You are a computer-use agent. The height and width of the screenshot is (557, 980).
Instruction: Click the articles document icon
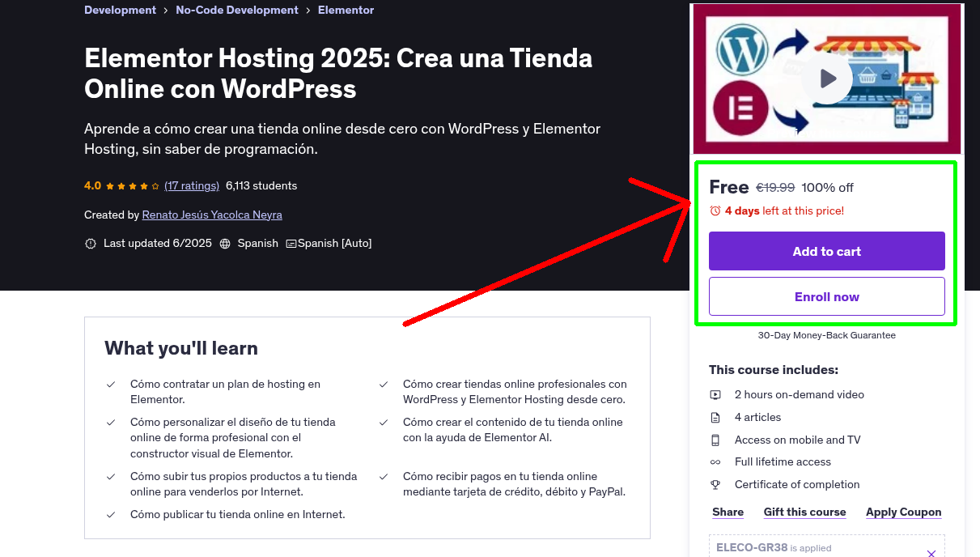point(715,418)
